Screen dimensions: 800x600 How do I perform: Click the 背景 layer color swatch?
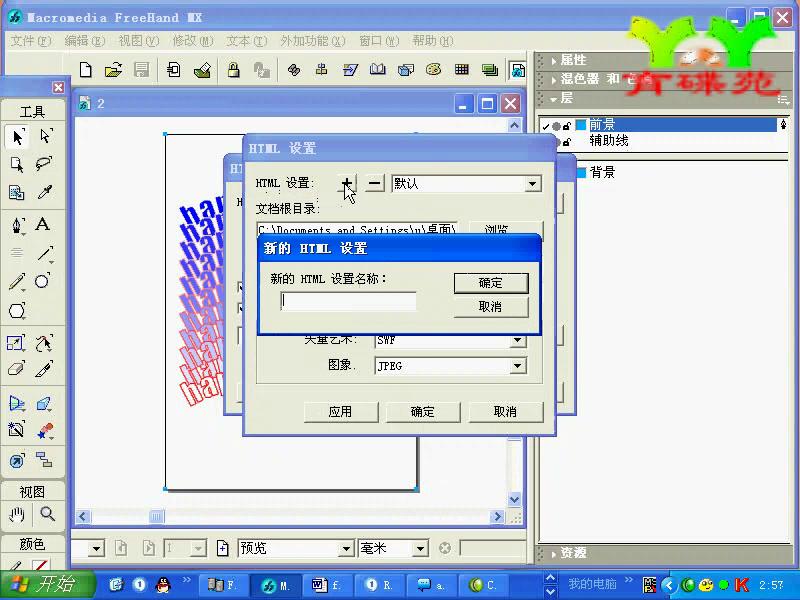click(x=581, y=173)
